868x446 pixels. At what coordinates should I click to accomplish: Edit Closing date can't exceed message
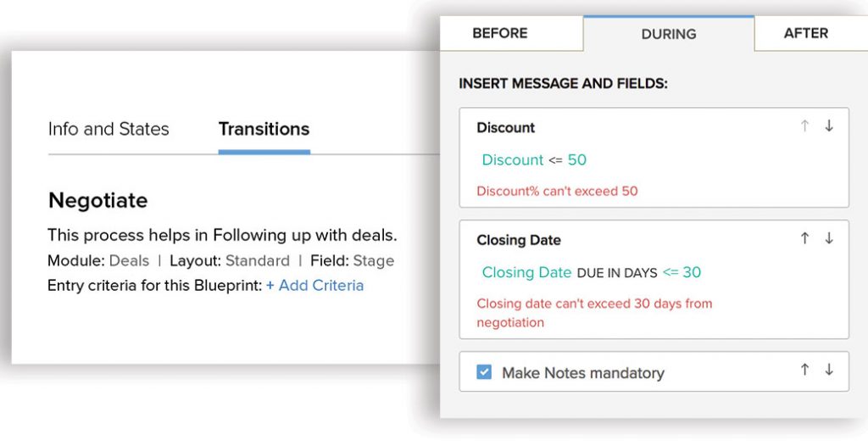tap(594, 313)
